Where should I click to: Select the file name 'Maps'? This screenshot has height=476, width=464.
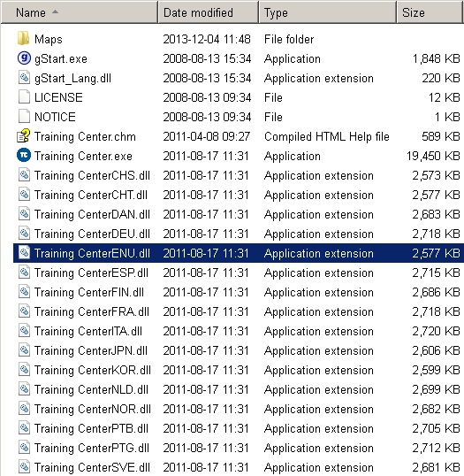[x=49, y=39]
